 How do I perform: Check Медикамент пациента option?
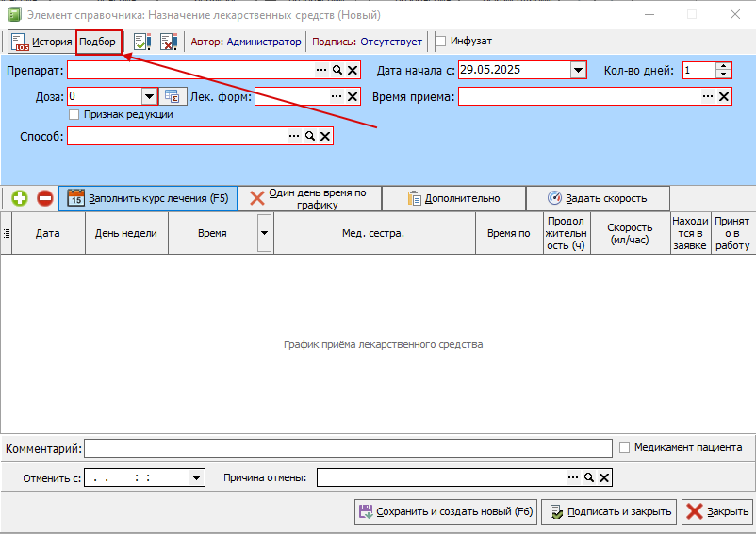624,447
